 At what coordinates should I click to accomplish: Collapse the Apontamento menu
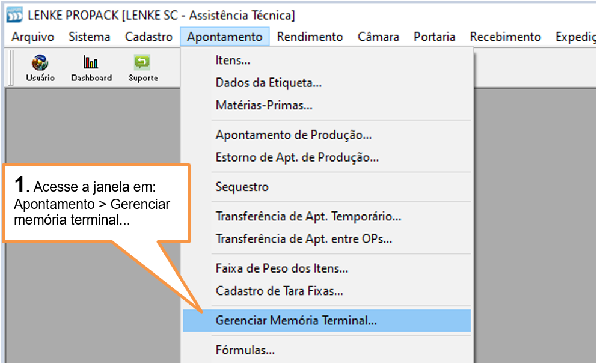tap(225, 37)
